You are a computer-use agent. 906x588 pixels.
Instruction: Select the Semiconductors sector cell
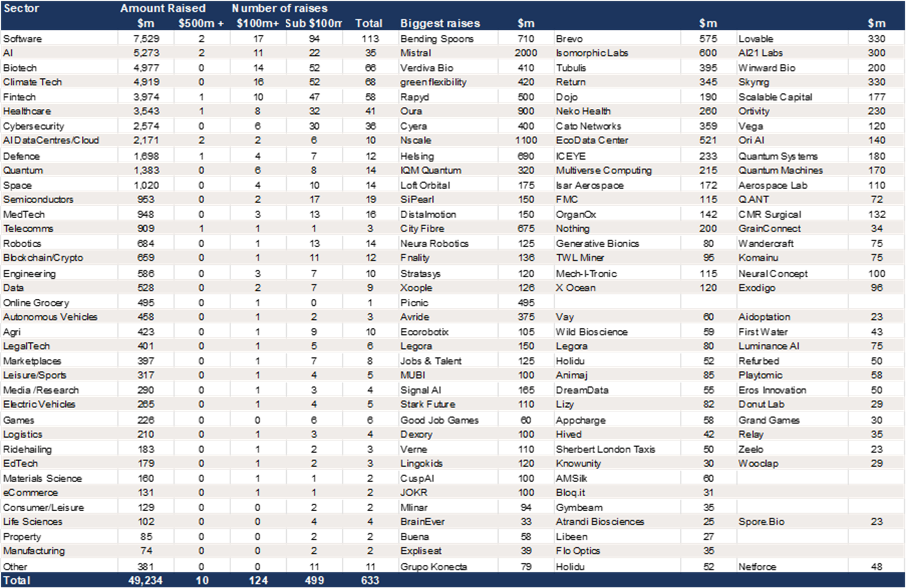[x=38, y=200]
